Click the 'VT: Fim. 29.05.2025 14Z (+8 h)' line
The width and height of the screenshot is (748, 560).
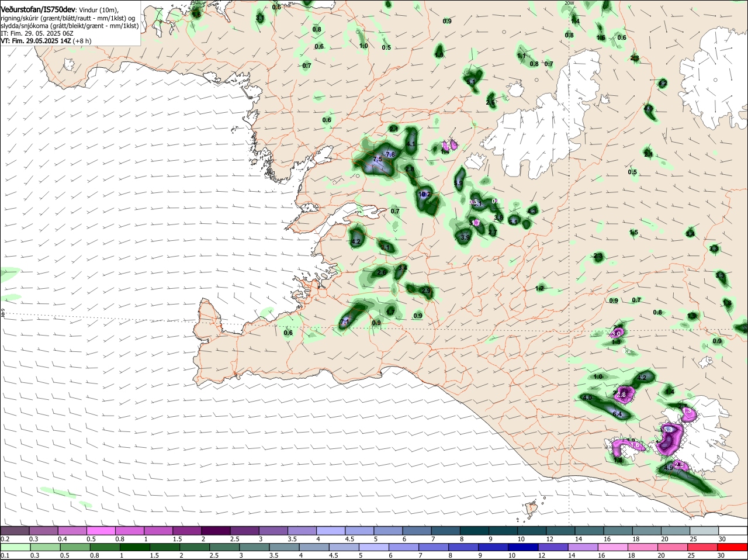point(46,42)
